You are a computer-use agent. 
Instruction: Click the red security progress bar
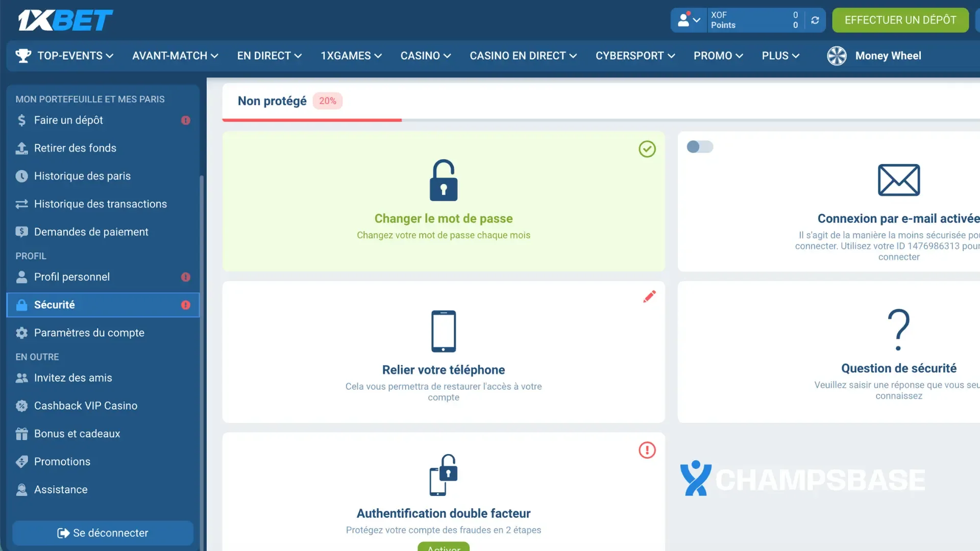tap(312, 120)
